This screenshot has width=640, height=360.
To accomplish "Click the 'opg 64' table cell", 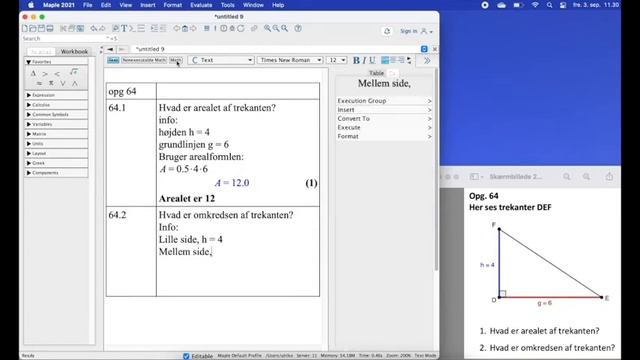I will coord(131,91).
